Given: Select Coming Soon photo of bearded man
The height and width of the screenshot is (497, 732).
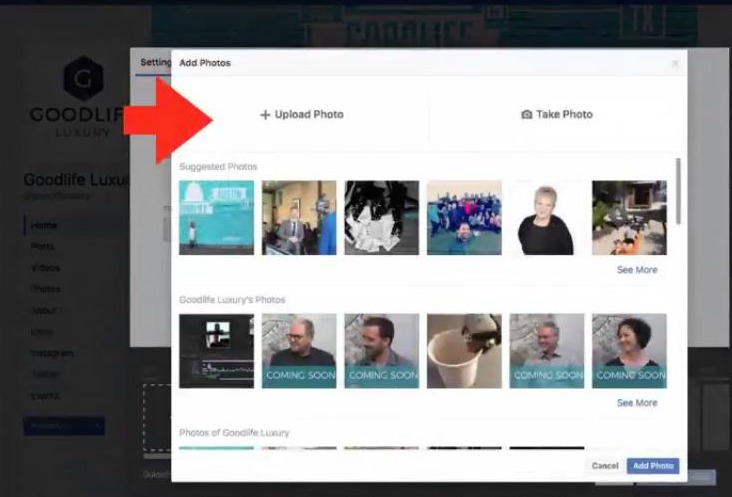Looking at the screenshot, I should click(x=381, y=351).
